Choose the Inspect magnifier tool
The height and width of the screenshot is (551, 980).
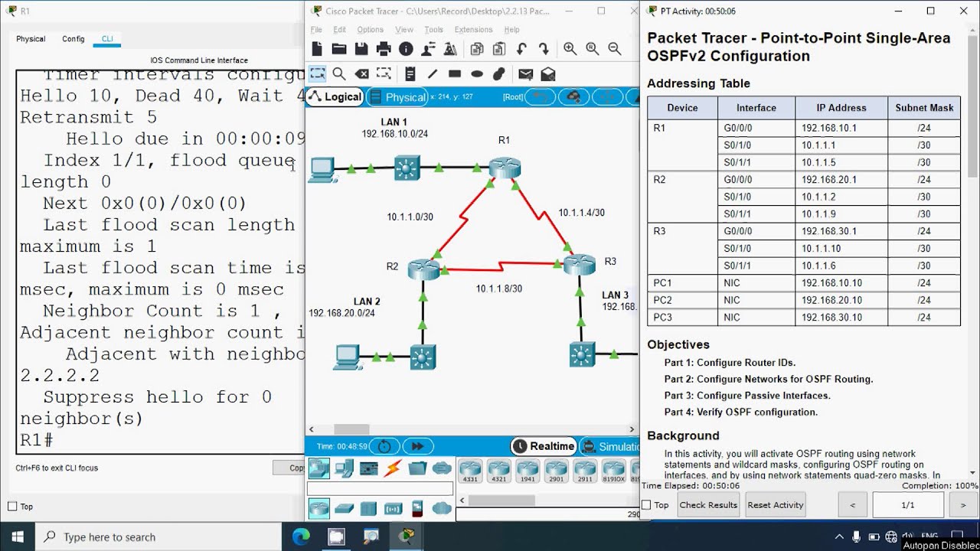pos(339,74)
